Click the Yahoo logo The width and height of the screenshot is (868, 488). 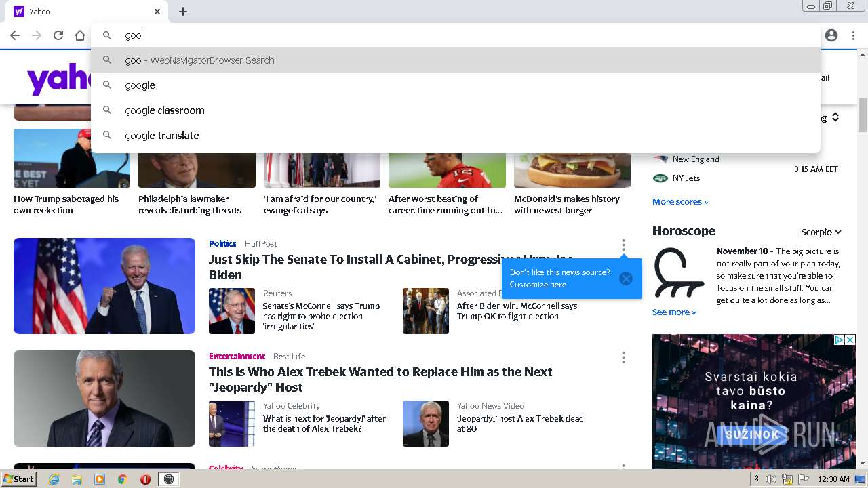[59, 80]
